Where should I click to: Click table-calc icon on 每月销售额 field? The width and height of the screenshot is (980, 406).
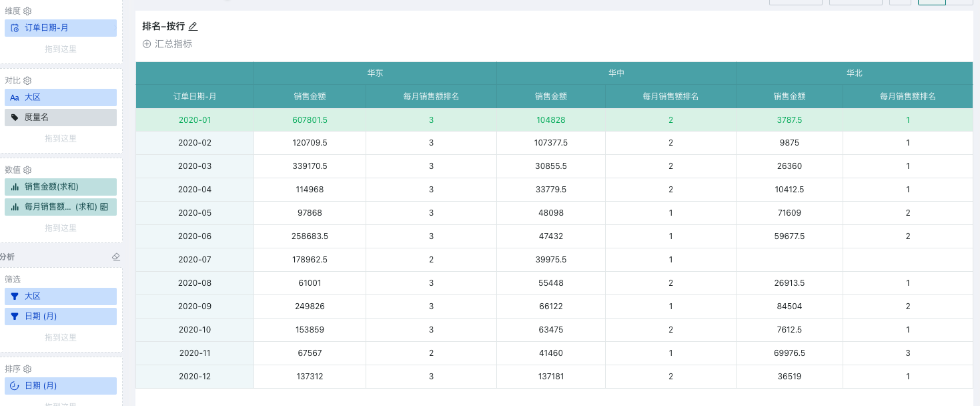(104, 207)
